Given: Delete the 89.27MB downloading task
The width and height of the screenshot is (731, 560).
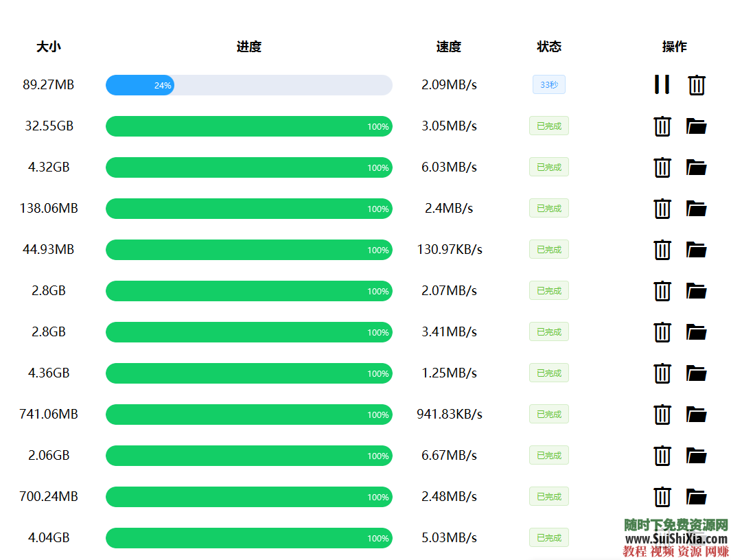Looking at the screenshot, I should coord(696,85).
